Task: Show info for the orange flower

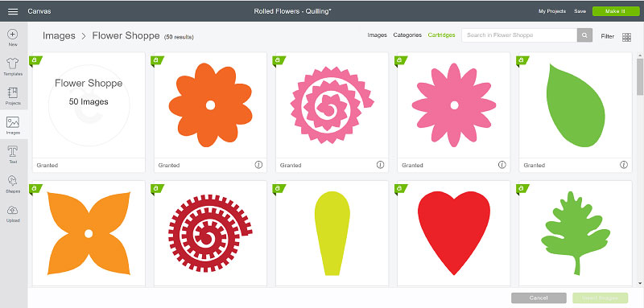Action: tap(258, 165)
